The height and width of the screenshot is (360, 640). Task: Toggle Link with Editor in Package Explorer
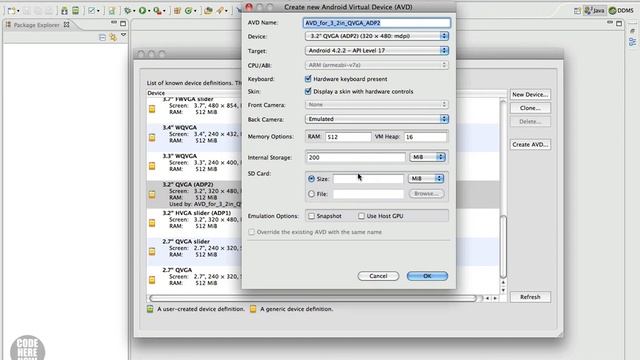point(113,38)
